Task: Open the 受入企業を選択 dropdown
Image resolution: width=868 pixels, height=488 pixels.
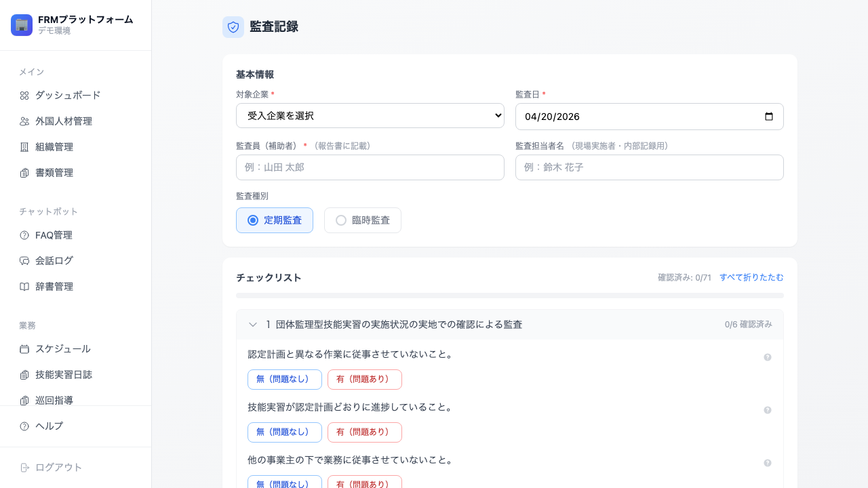Action: (x=370, y=116)
